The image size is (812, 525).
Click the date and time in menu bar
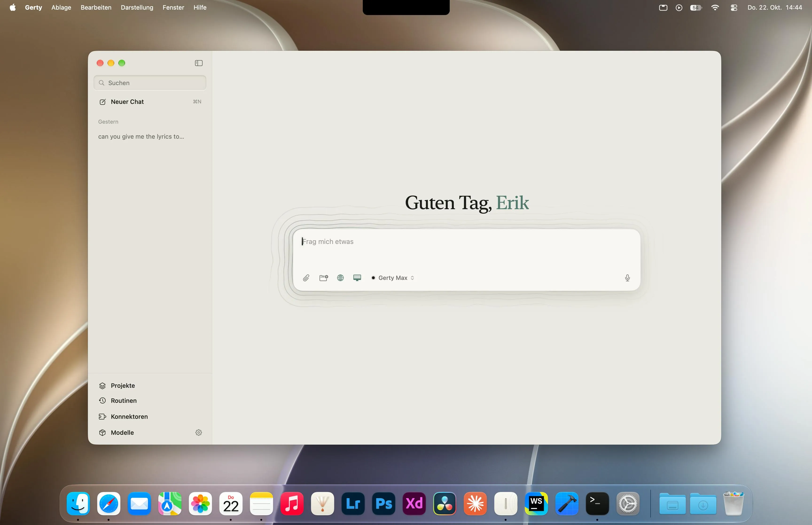coord(775,8)
